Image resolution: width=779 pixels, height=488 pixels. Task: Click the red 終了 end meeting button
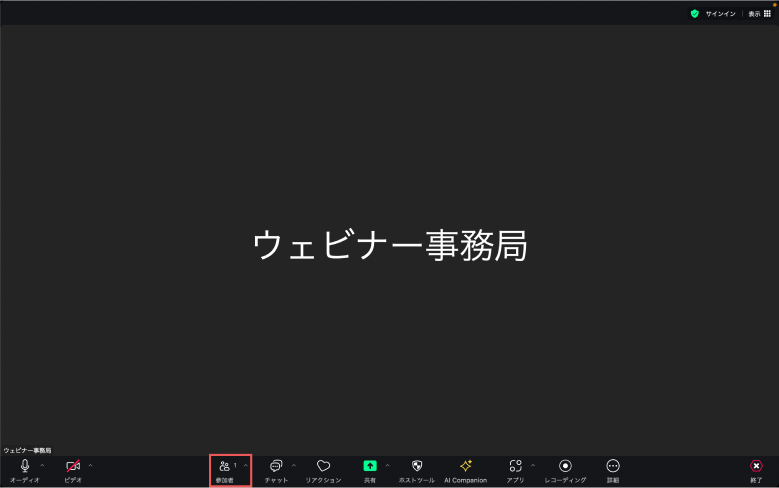[756, 467]
